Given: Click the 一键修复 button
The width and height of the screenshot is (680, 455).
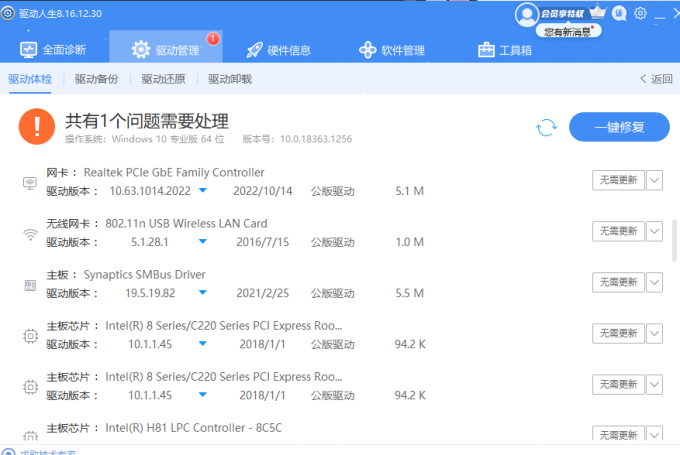Looking at the screenshot, I should pyautogui.click(x=619, y=127).
